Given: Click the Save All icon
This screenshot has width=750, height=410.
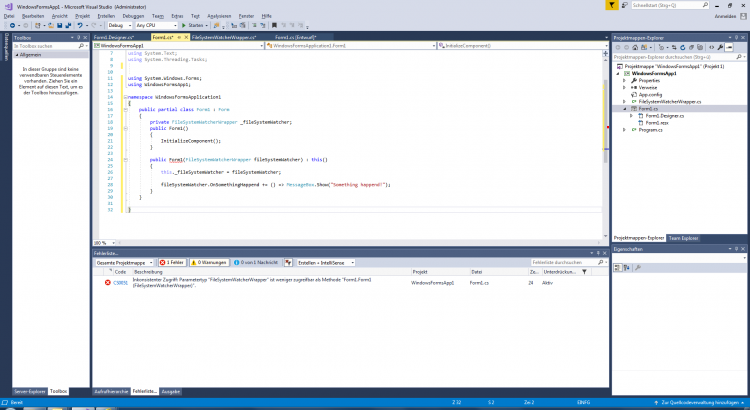Looking at the screenshot, I should coord(68,25).
